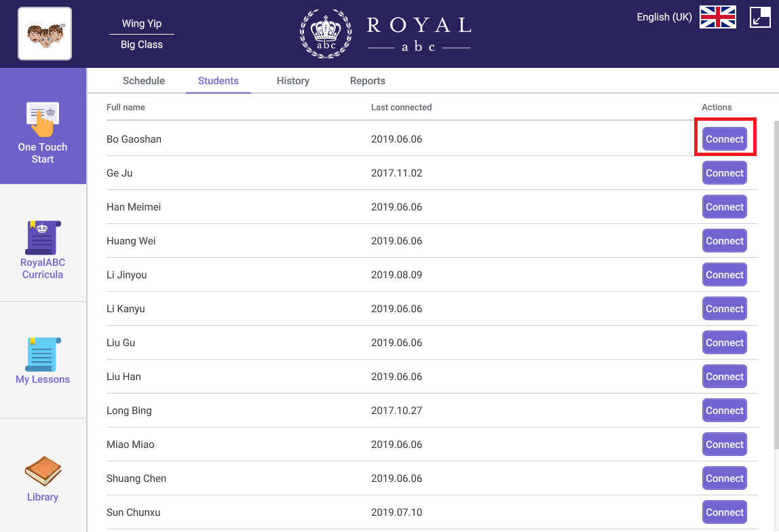Viewport: 779px width, 532px height.
Task: Select the name Liu Han
Action: pos(123,377)
